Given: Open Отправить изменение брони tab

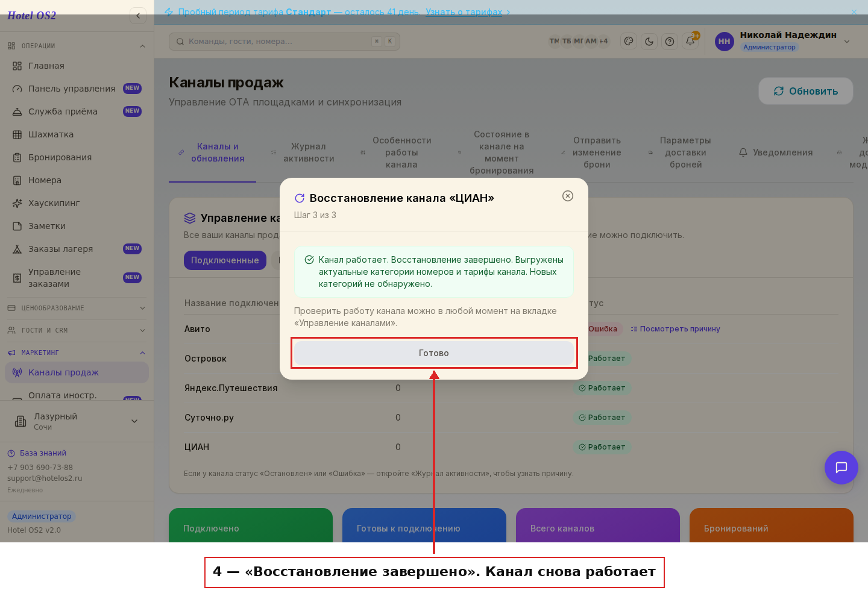Looking at the screenshot, I should click(x=591, y=152).
